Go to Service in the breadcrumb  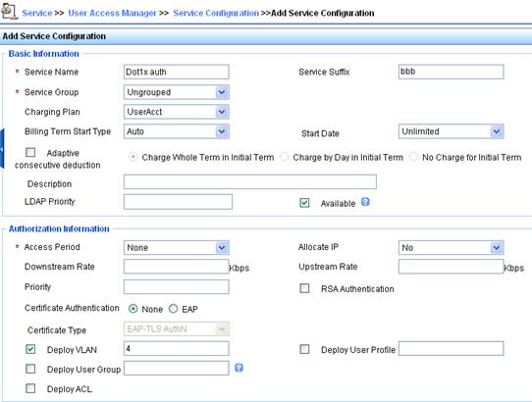click(x=37, y=13)
